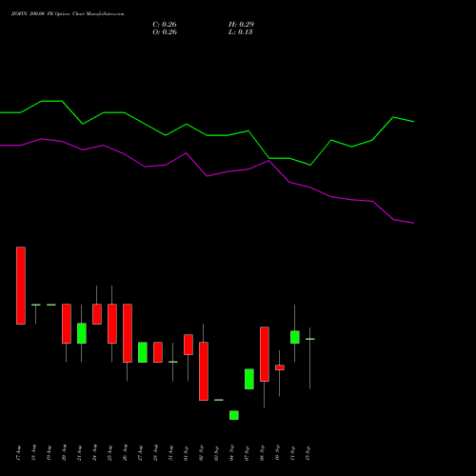Select the 24 Aug date label
The image size is (476, 476).
94,453
